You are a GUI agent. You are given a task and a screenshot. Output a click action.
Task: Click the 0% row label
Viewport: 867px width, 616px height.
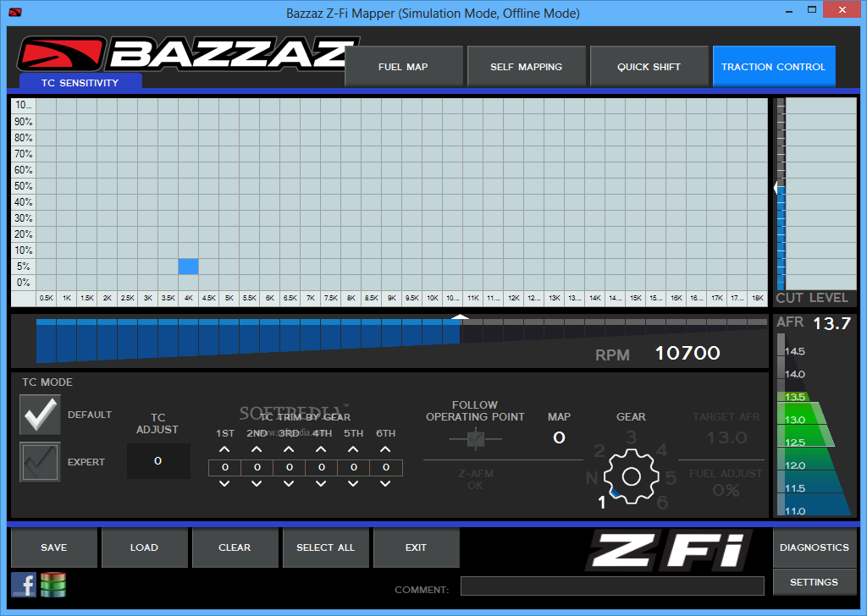point(23,283)
